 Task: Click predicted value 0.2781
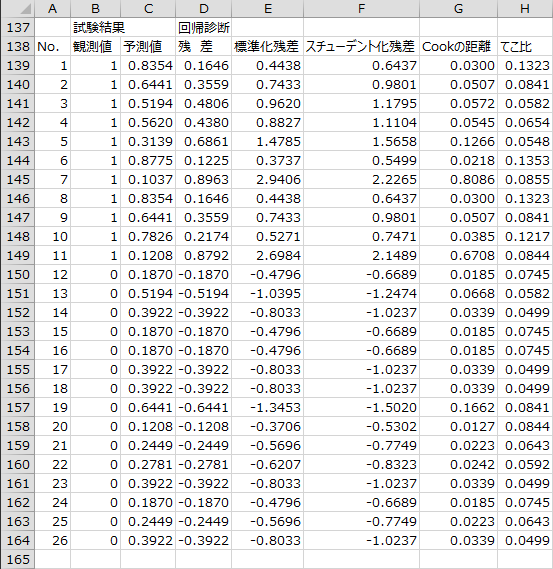(x=148, y=464)
